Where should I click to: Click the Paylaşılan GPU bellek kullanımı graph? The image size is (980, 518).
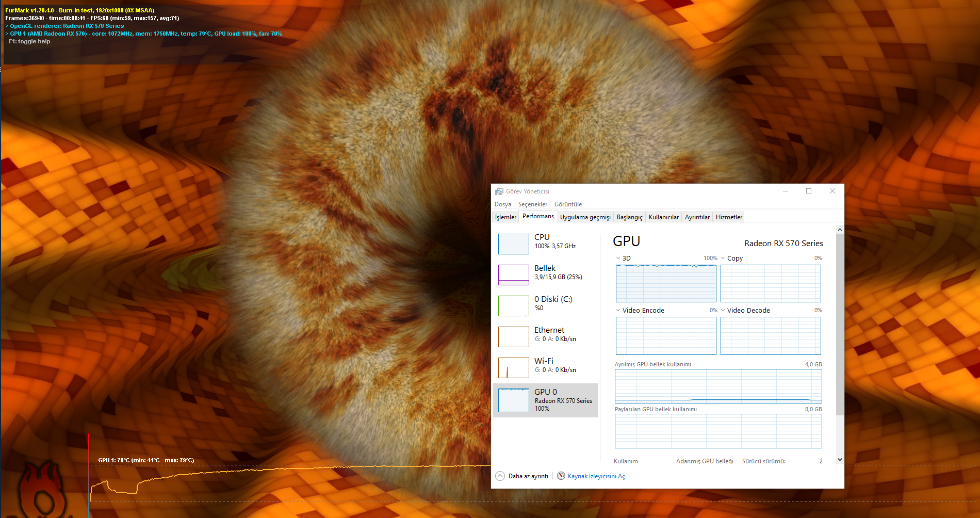(x=718, y=431)
